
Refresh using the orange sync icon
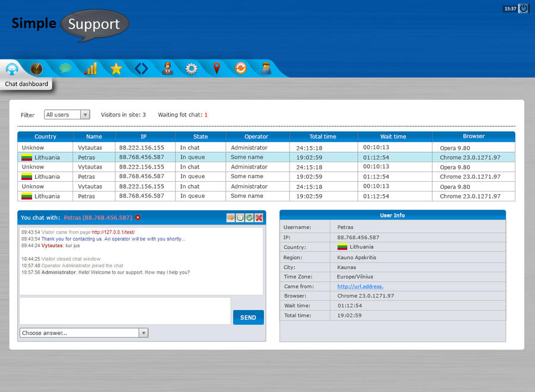click(x=240, y=68)
